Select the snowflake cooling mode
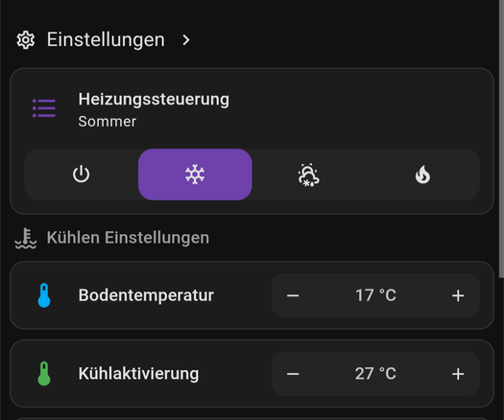This screenshot has width=504, height=420. (195, 175)
